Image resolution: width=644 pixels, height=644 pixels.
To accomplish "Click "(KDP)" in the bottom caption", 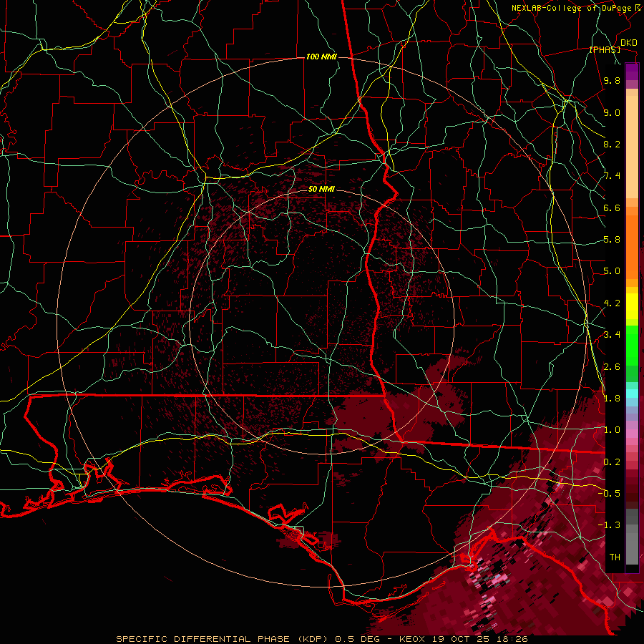I will point(313,639).
